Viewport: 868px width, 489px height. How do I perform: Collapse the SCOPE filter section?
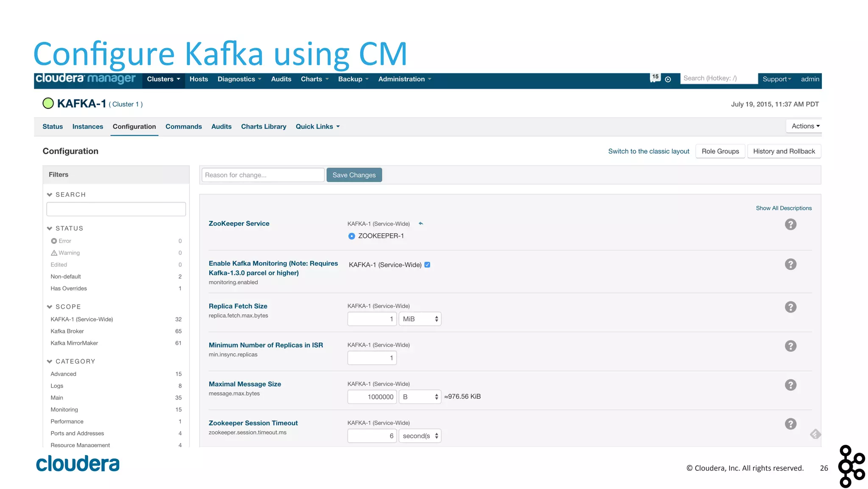click(x=64, y=307)
